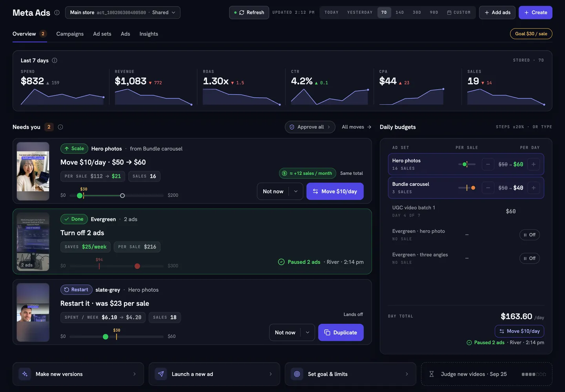Click minus stepper for Hero photos budget
The image size is (565, 392).
[488, 164]
